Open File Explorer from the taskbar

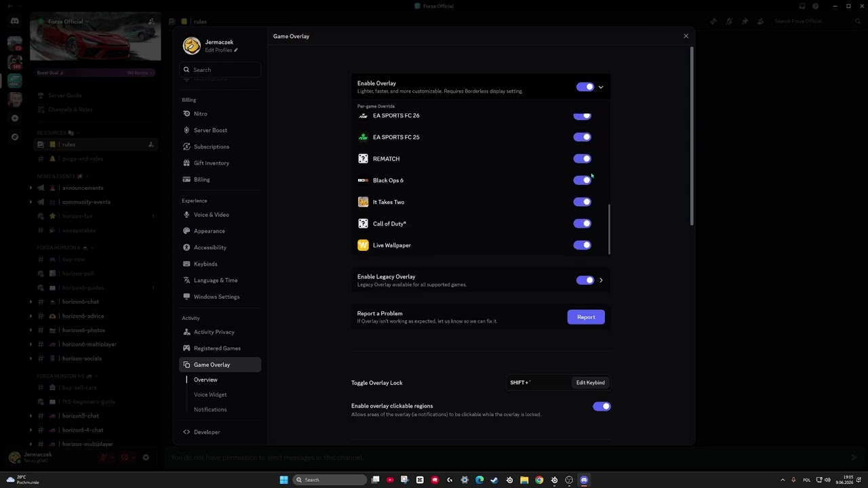coord(524,480)
